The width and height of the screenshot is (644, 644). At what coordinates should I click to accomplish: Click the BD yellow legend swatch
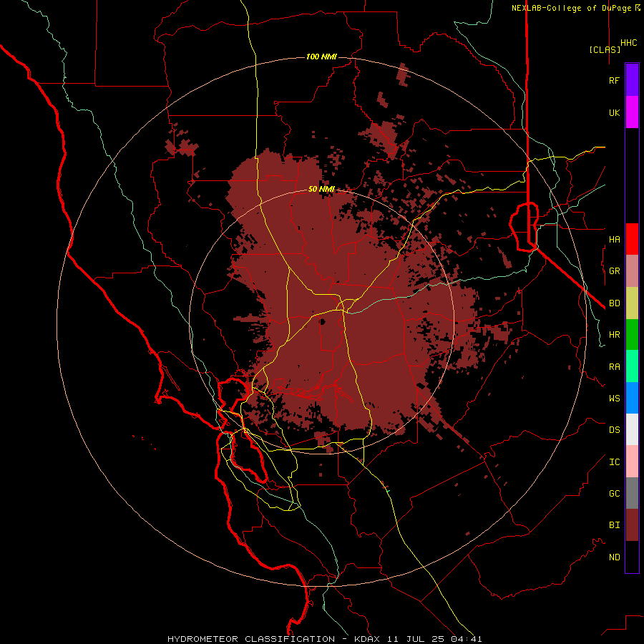632,303
